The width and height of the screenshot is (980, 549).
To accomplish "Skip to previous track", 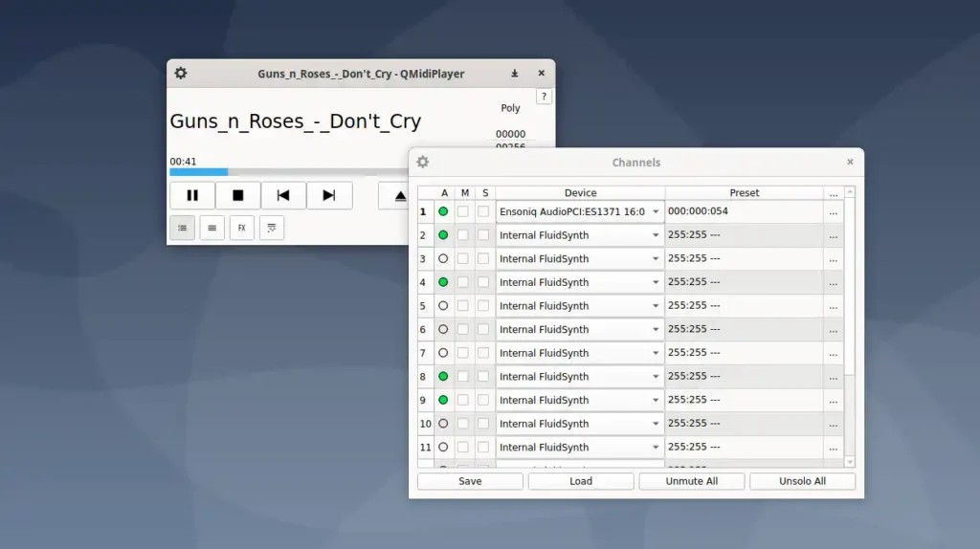I will [x=283, y=195].
